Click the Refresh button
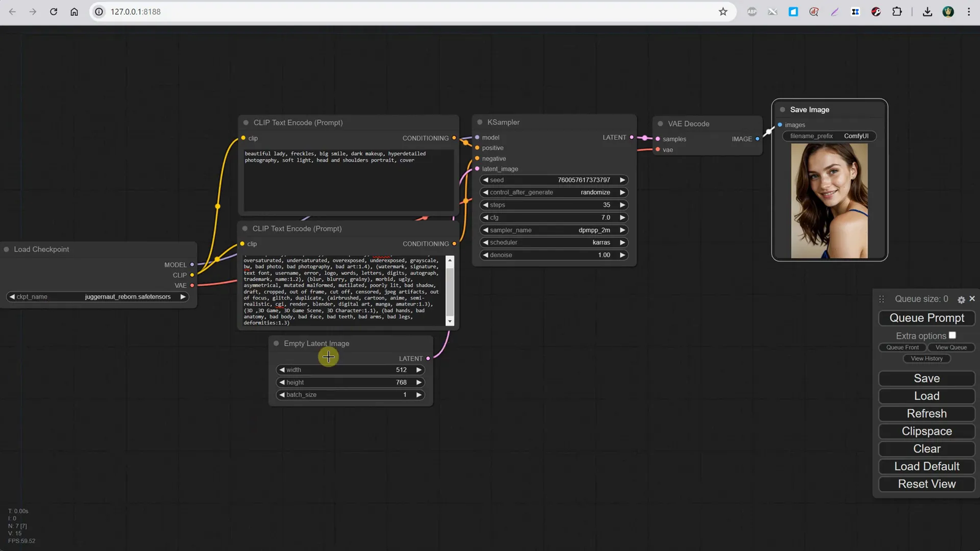980x551 pixels. click(x=927, y=414)
